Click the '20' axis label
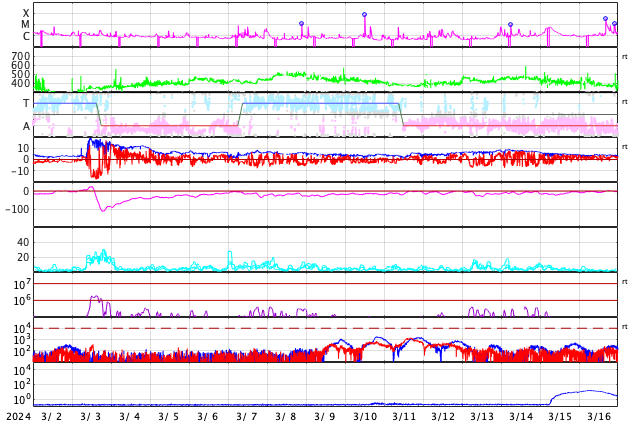The image size is (634, 424). pyautogui.click(x=23, y=257)
